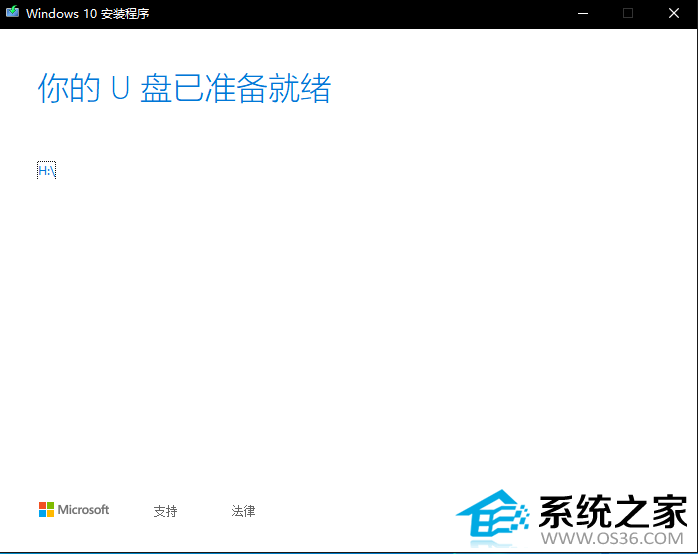Minimize the Windows 10 安装程序 window
This screenshot has height=554, width=698.
coord(583,13)
